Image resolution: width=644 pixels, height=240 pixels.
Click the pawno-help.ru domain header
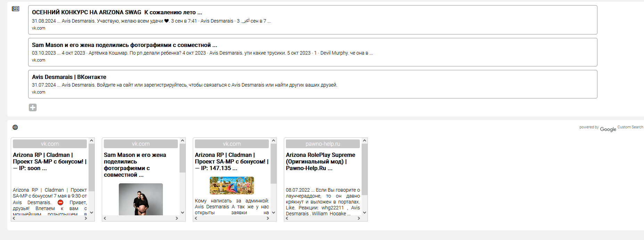323,144
